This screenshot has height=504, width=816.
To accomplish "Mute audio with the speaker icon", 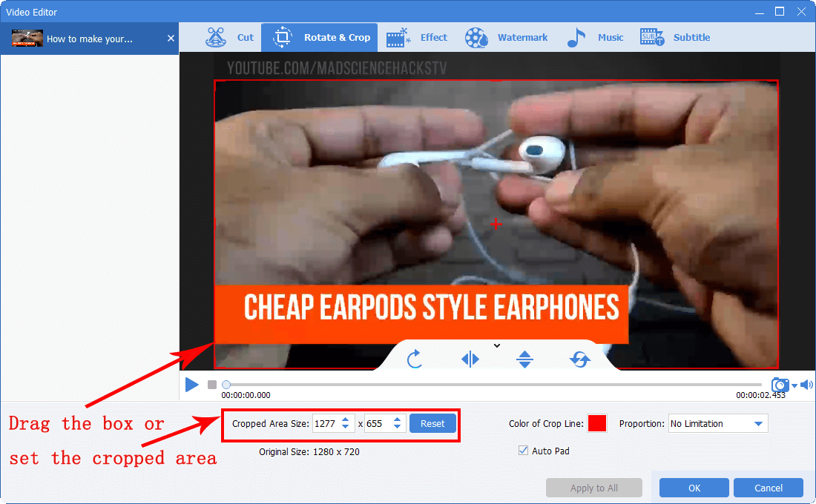I will coord(806,385).
